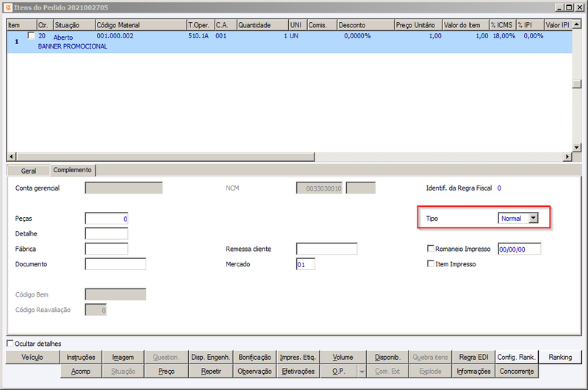Click the T.Oper. column header

(201, 25)
